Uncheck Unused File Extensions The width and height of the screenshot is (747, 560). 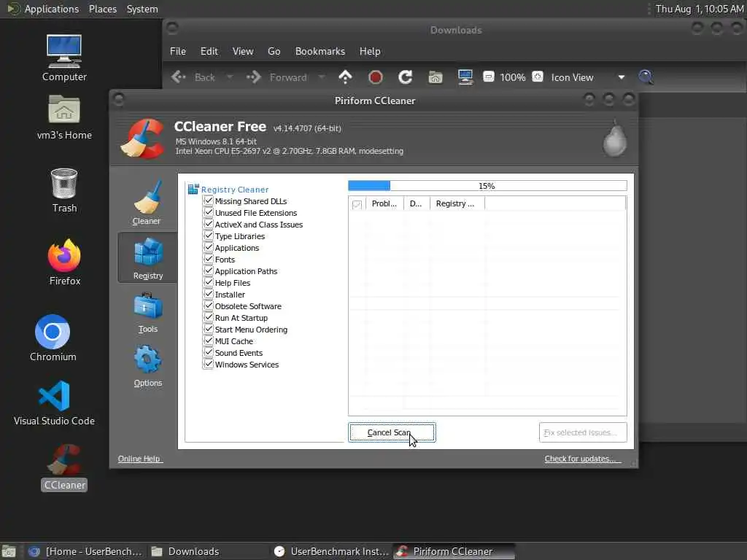(208, 212)
